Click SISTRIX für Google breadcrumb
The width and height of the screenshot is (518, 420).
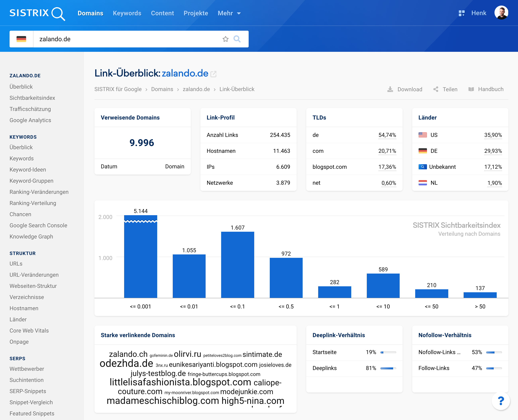coord(118,89)
